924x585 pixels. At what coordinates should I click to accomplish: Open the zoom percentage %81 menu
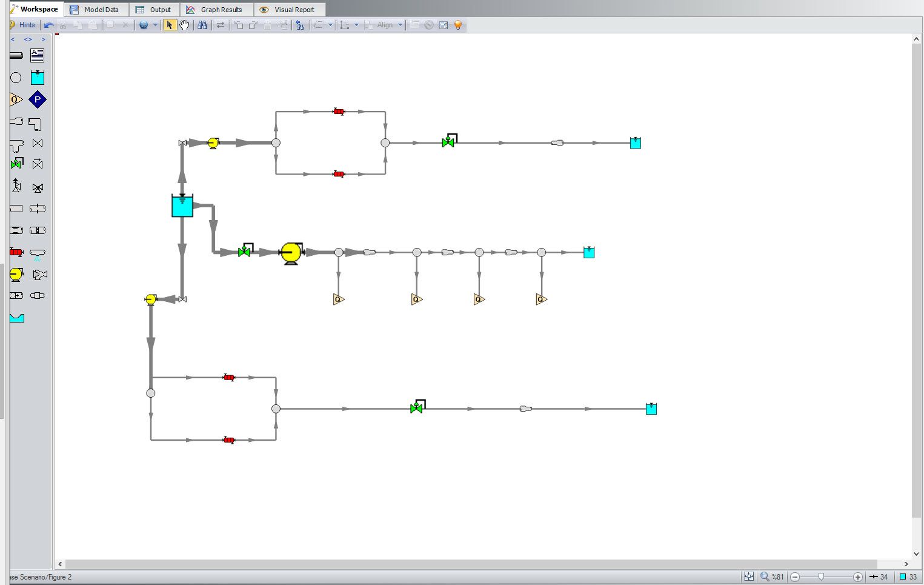(x=773, y=577)
